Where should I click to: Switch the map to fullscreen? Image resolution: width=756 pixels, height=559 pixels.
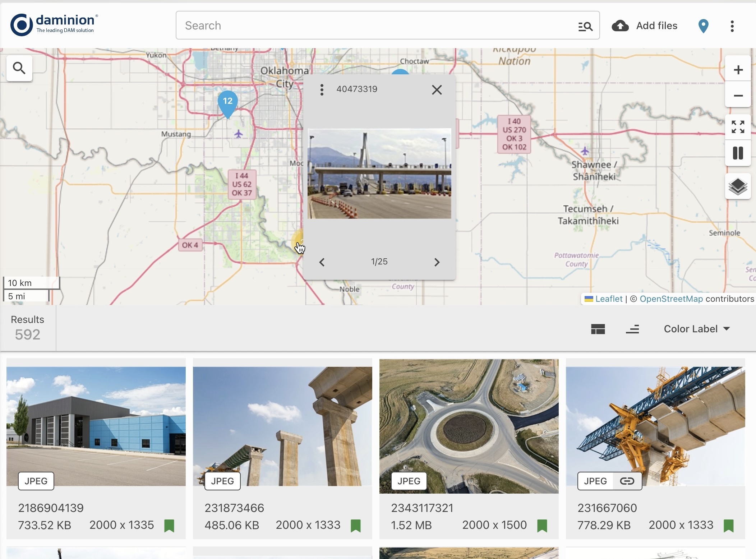(738, 127)
